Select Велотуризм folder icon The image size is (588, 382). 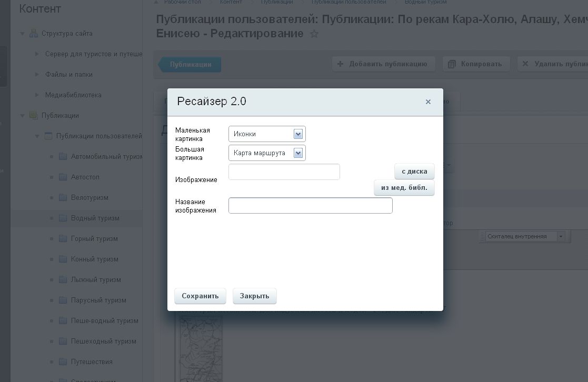[x=63, y=197]
